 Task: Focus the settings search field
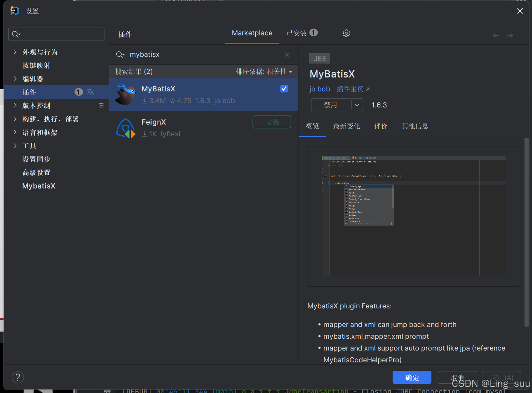point(56,34)
